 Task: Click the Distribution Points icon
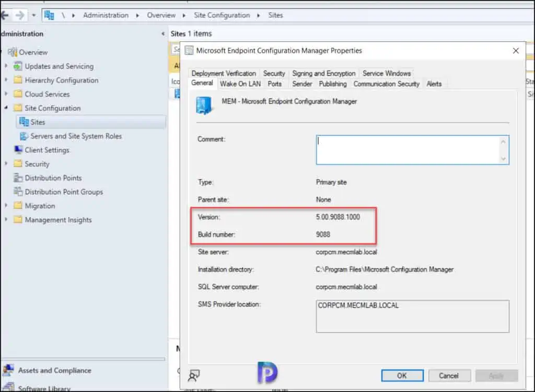(x=18, y=177)
